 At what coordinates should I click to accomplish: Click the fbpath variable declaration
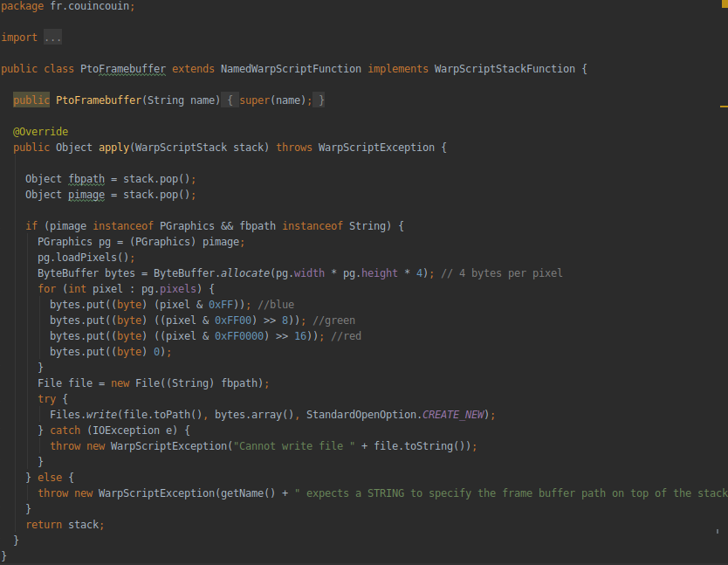coord(86,179)
